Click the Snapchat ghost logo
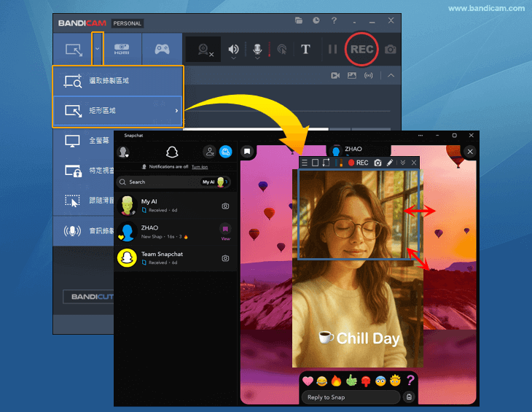This screenshot has width=532, height=412. 172,152
